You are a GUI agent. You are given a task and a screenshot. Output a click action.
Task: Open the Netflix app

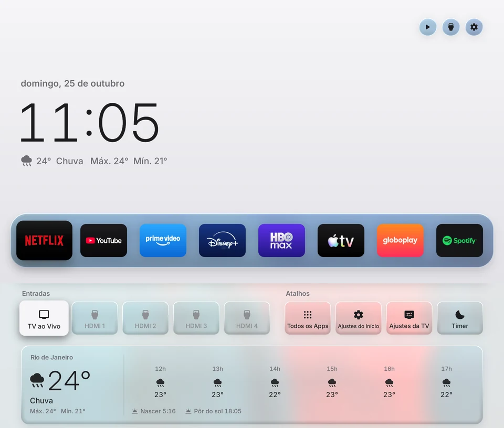pyautogui.click(x=44, y=241)
